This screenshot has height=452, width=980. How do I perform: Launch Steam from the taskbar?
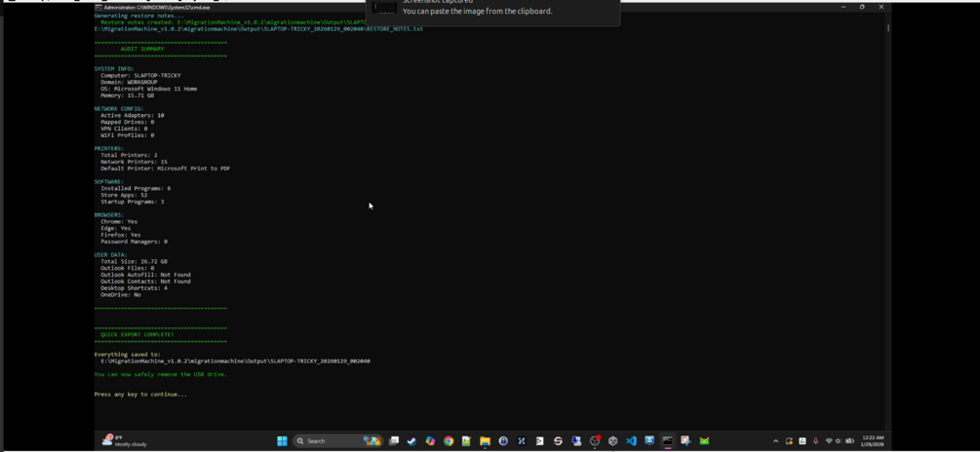[x=412, y=440]
